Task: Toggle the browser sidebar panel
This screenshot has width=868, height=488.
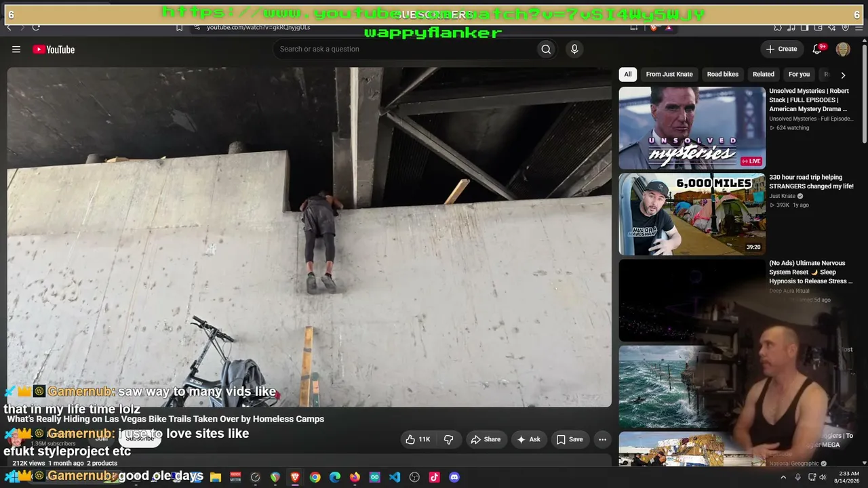Action: [x=804, y=27]
